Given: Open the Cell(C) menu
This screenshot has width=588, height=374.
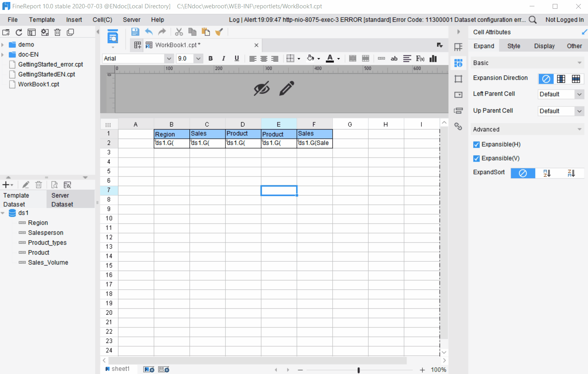Looking at the screenshot, I should (102, 20).
